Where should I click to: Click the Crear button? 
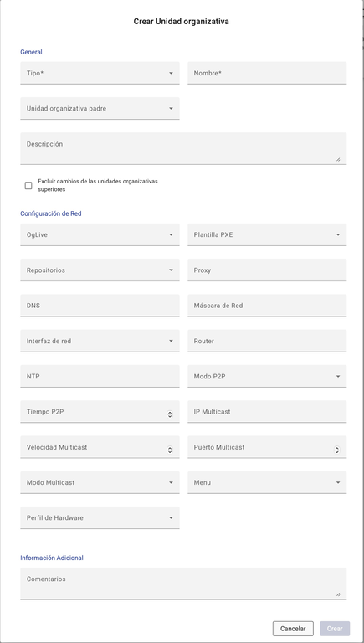tap(335, 629)
